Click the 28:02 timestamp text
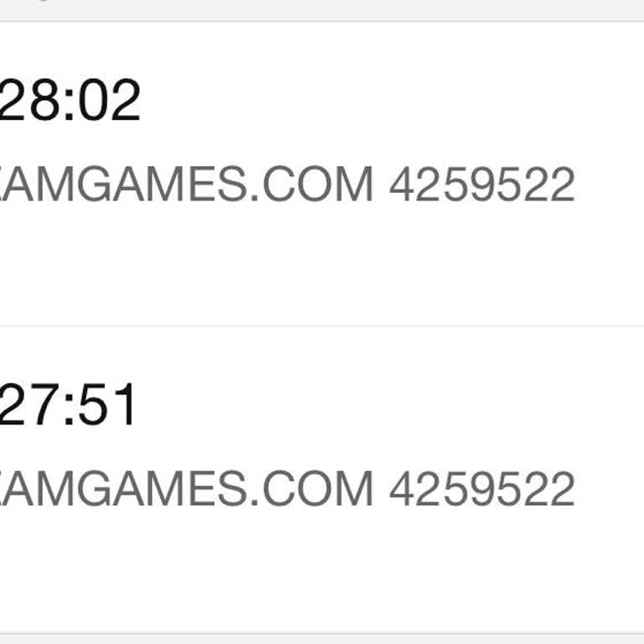The image size is (644, 644). pyautogui.click(x=69, y=101)
